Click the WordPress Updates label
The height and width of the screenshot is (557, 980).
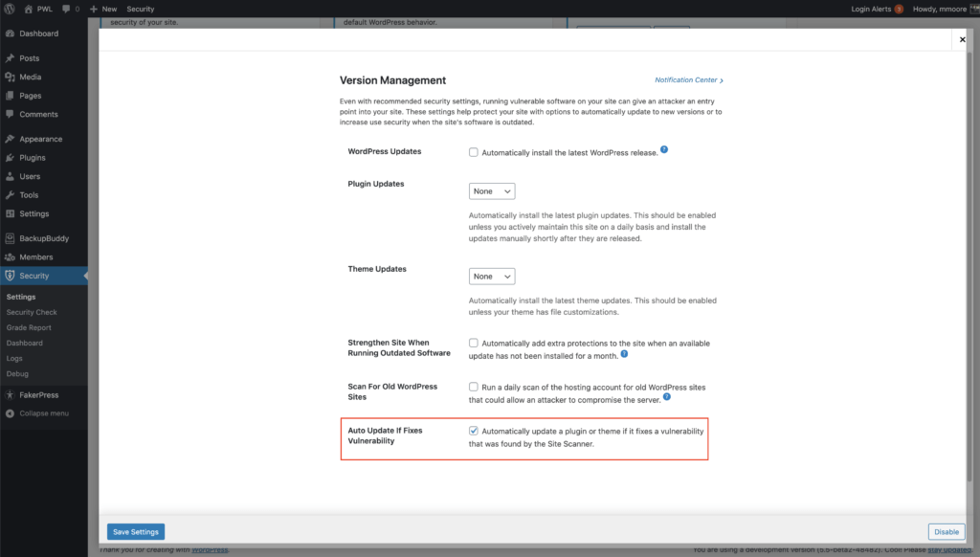point(385,151)
